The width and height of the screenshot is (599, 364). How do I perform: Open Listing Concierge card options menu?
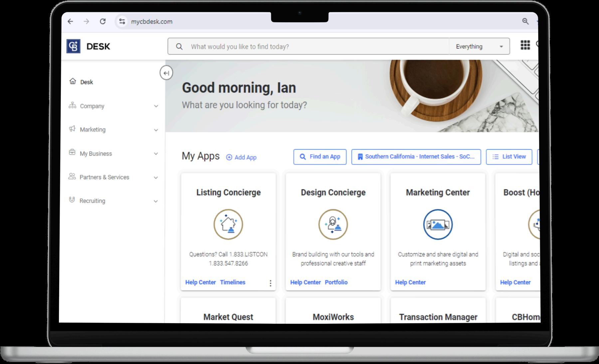pyautogui.click(x=270, y=283)
